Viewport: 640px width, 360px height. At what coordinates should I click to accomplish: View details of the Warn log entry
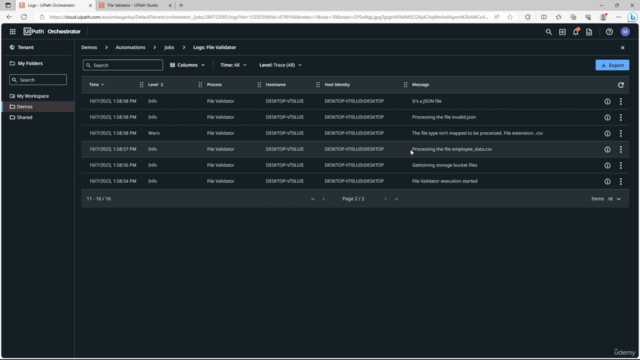[607, 133]
